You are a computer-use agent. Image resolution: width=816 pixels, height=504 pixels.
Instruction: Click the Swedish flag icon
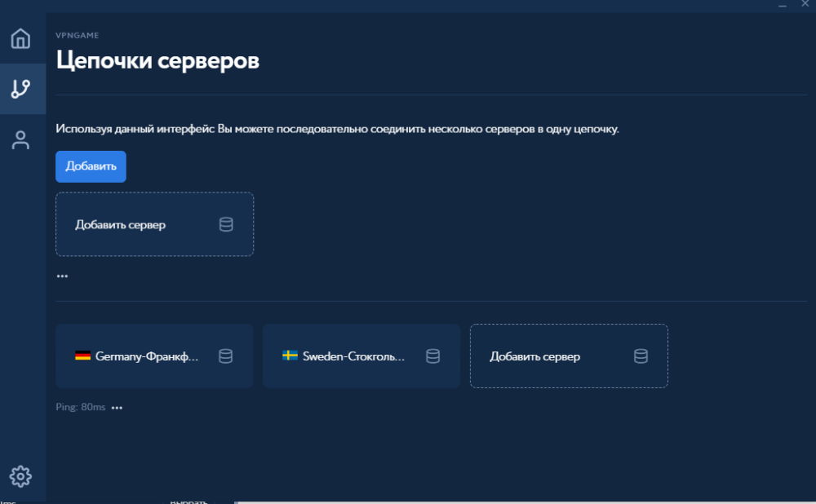click(x=290, y=356)
